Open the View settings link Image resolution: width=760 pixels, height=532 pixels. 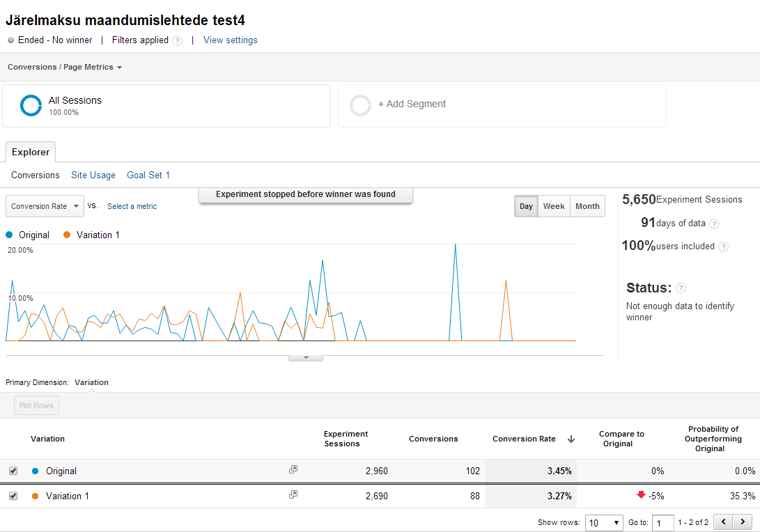[x=230, y=40]
